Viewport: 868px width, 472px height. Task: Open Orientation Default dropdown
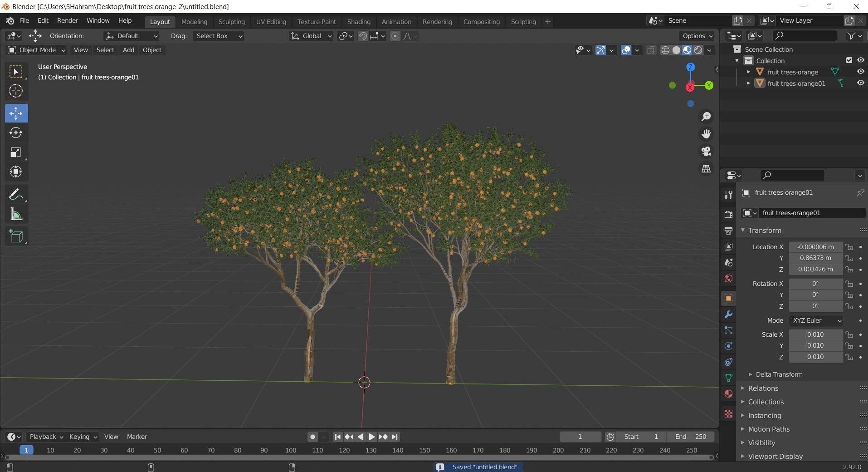(132, 36)
